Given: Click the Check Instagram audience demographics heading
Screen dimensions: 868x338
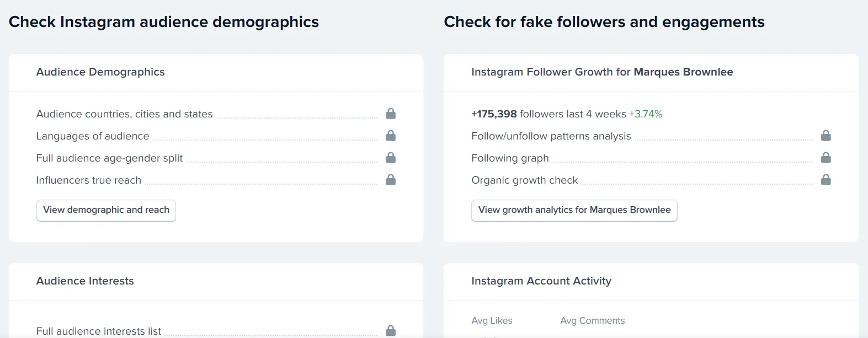Looking at the screenshot, I should click(x=163, y=22).
